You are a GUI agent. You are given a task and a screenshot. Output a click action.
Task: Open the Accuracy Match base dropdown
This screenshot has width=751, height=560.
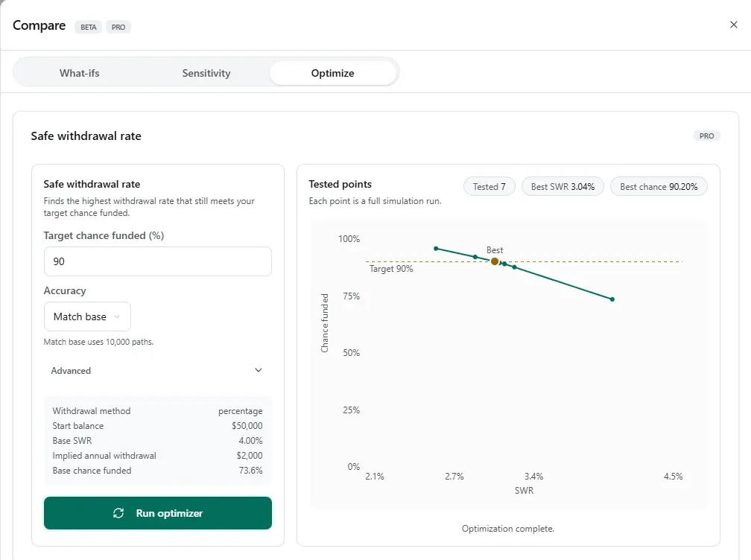pos(87,316)
